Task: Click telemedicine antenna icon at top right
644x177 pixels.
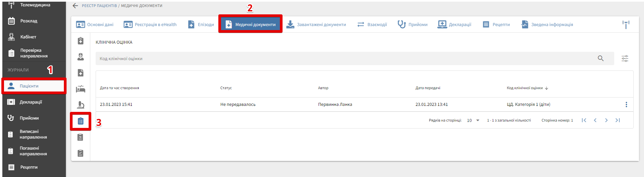Action: click(626, 24)
